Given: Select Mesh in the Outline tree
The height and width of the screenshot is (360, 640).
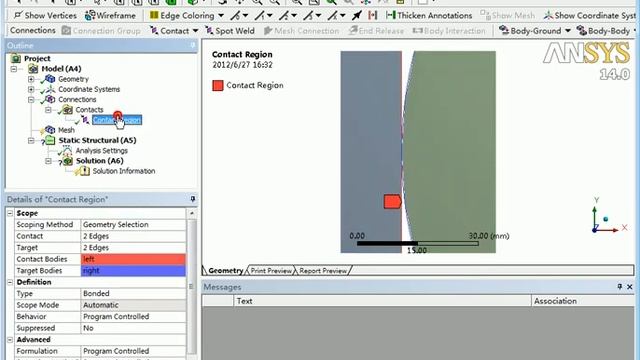Looking at the screenshot, I should [x=66, y=130].
